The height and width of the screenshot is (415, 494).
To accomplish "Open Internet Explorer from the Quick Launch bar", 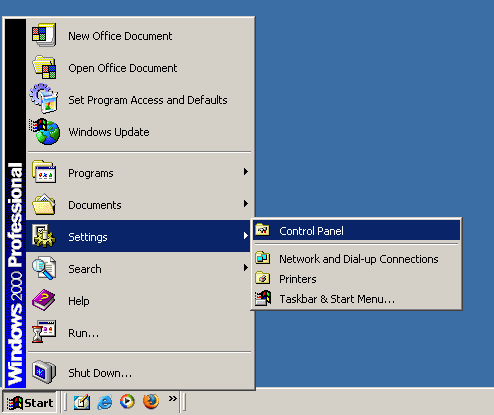I will click(105, 402).
